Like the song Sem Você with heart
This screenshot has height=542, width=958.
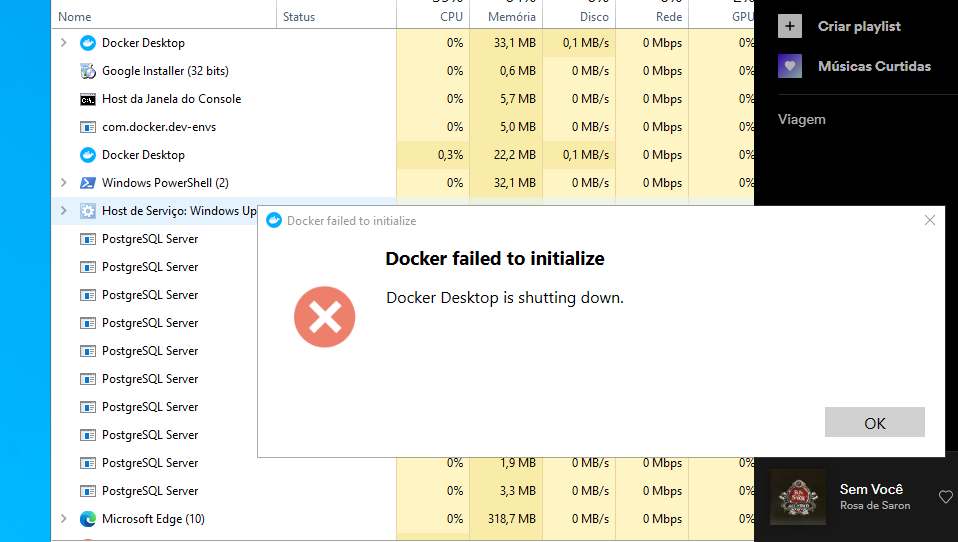(946, 497)
